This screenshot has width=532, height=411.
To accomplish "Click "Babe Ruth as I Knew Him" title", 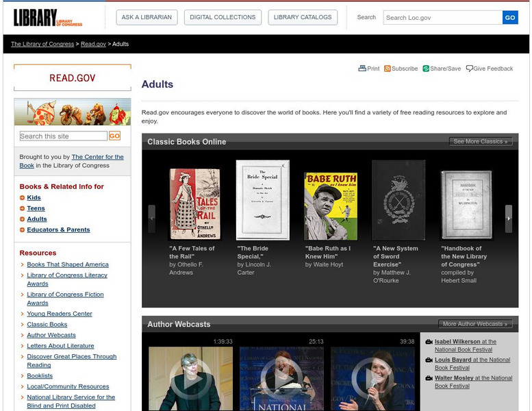I will point(328,253).
